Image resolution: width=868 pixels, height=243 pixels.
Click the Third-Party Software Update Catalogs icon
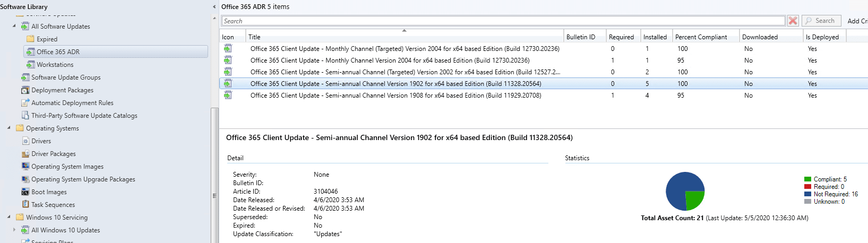point(25,116)
